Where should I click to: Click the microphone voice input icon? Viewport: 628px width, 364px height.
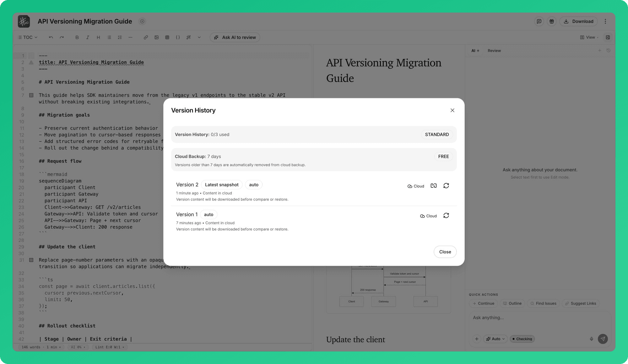[x=592, y=339]
